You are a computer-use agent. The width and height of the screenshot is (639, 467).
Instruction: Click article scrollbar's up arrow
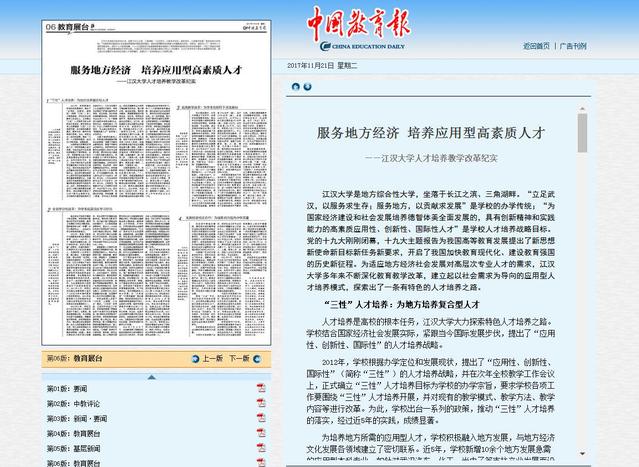click(x=582, y=109)
